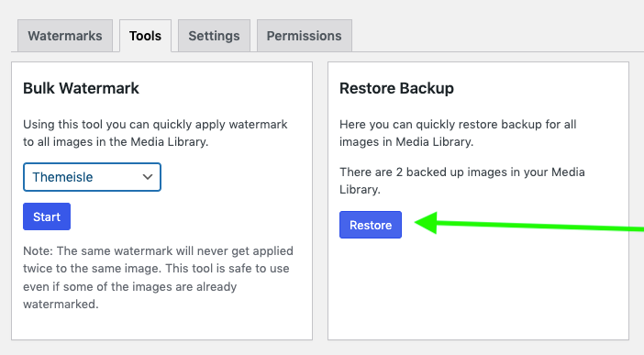Click the 'Note: The same watermark' paragraph
The image size is (644, 355).
158,277
